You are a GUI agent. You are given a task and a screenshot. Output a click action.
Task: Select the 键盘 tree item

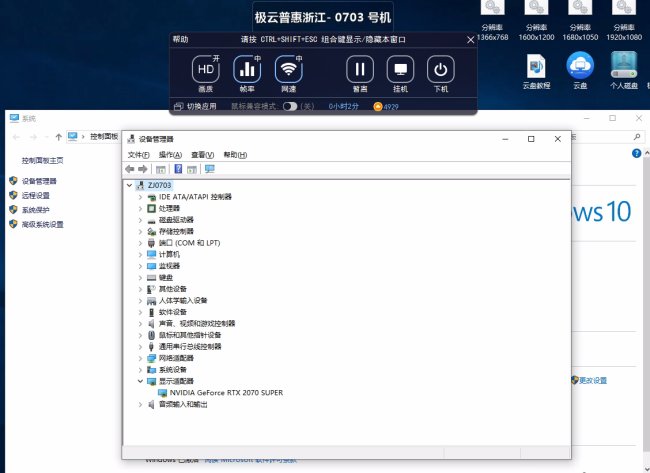pyautogui.click(x=166, y=278)
